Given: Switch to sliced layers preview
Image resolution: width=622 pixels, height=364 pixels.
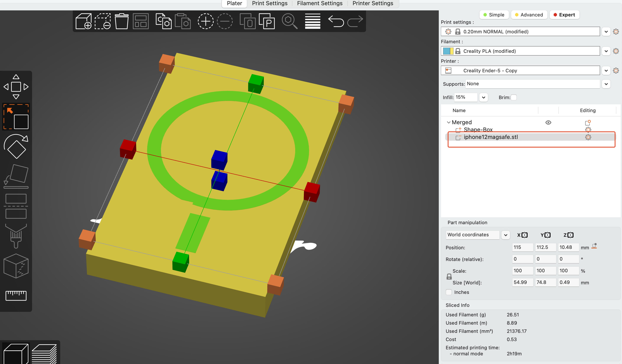Looking at the screenshot, I should tap(44, 354).
